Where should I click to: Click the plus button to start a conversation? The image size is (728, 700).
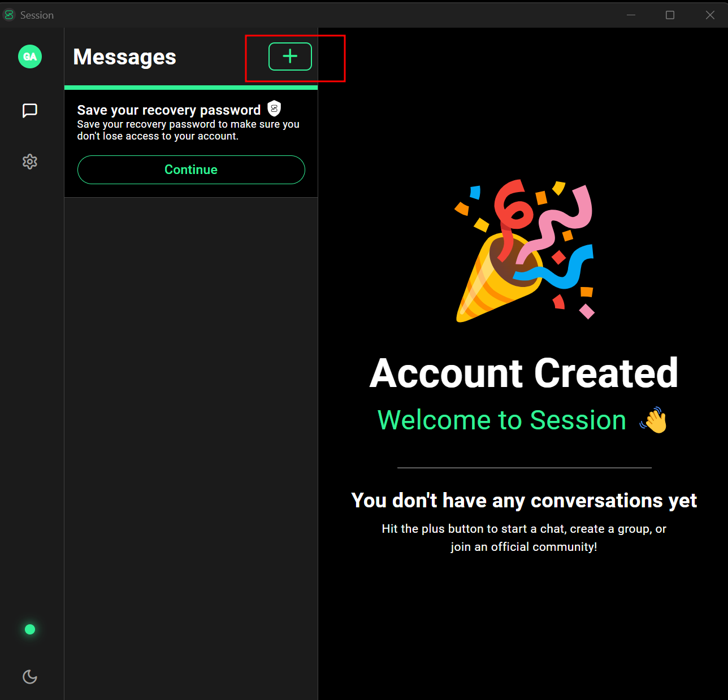(290, 56)
